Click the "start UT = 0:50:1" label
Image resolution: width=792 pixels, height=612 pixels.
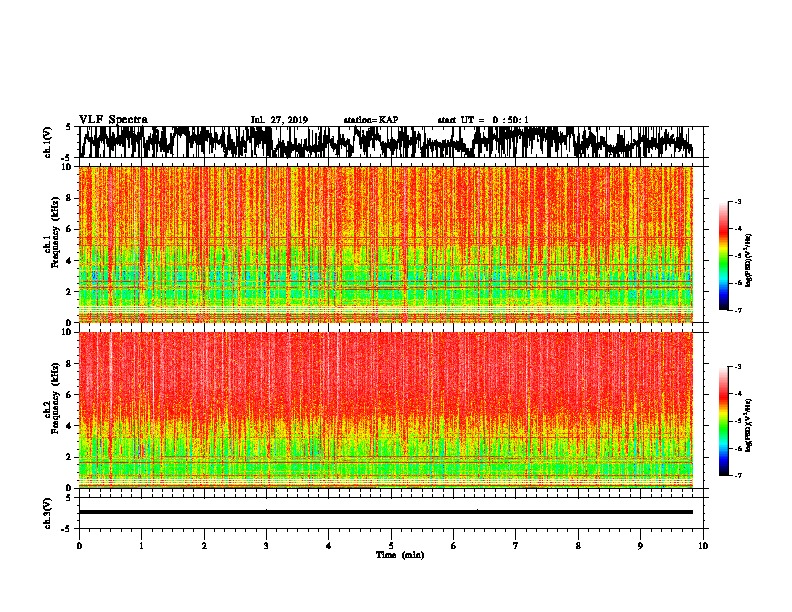pos(483,120)
